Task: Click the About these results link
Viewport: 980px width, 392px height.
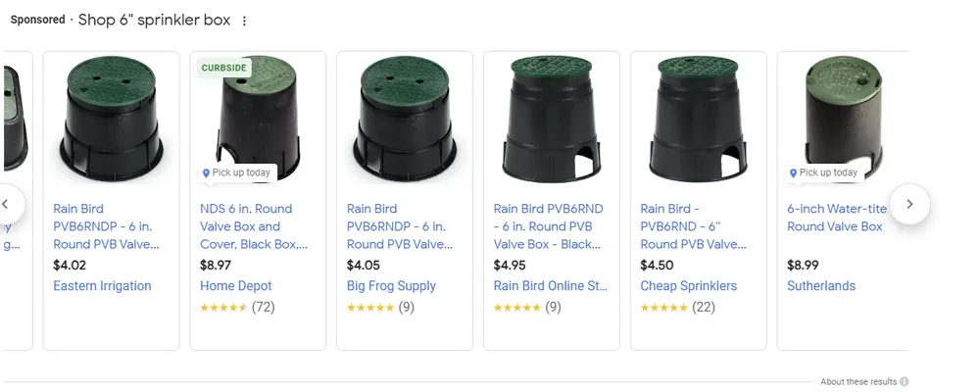Action: (x=858, y=382)
